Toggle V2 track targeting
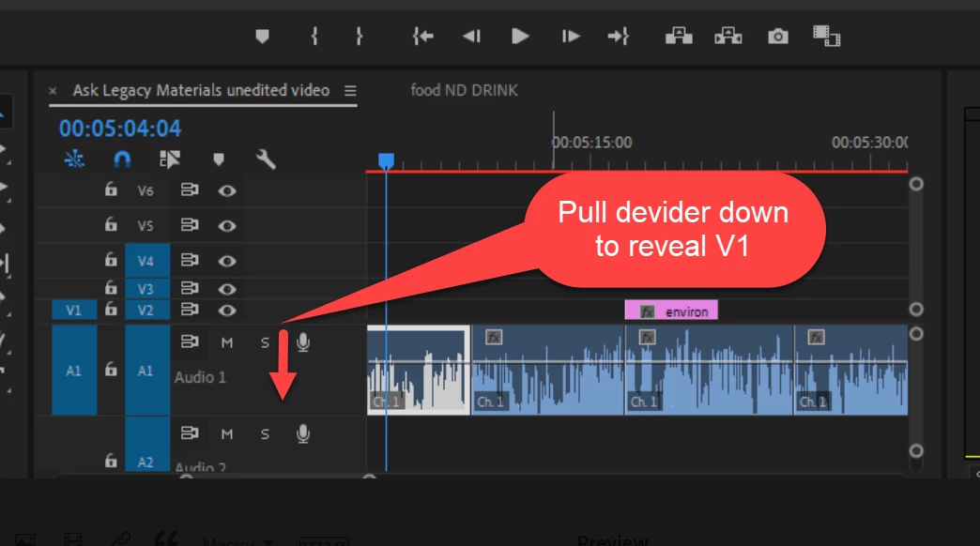Screen dimensions: 980x546 [x=146, y=310]
